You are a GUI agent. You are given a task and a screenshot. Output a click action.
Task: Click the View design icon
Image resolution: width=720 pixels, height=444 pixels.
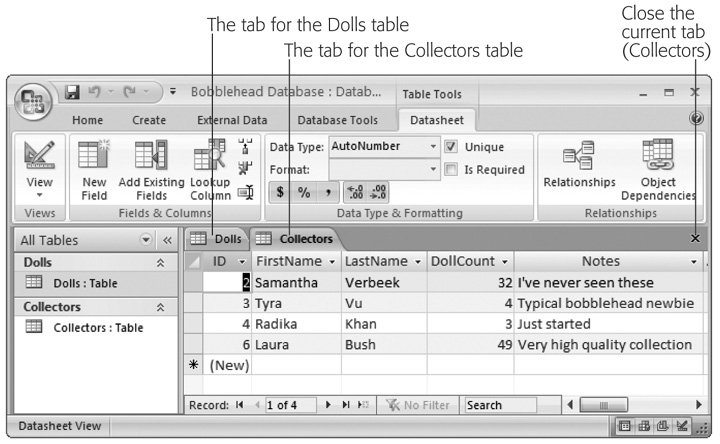(39, 155)
